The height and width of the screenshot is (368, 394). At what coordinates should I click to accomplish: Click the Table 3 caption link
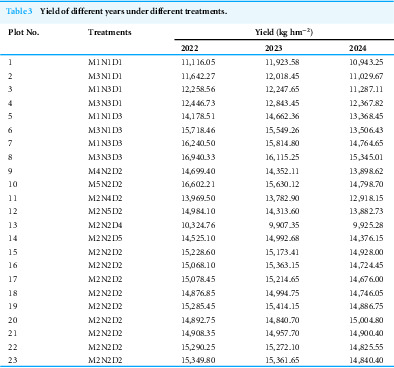(19, 11)
